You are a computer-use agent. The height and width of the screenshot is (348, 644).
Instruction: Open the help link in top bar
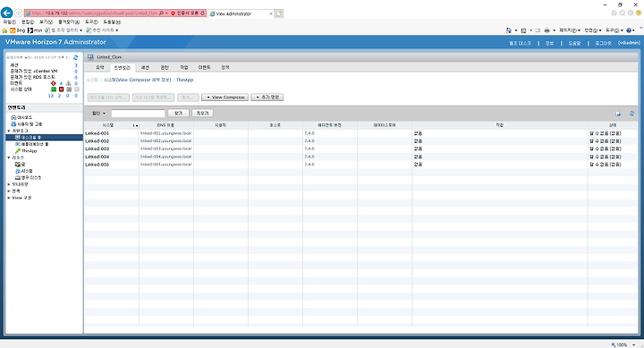coord(574,43)
